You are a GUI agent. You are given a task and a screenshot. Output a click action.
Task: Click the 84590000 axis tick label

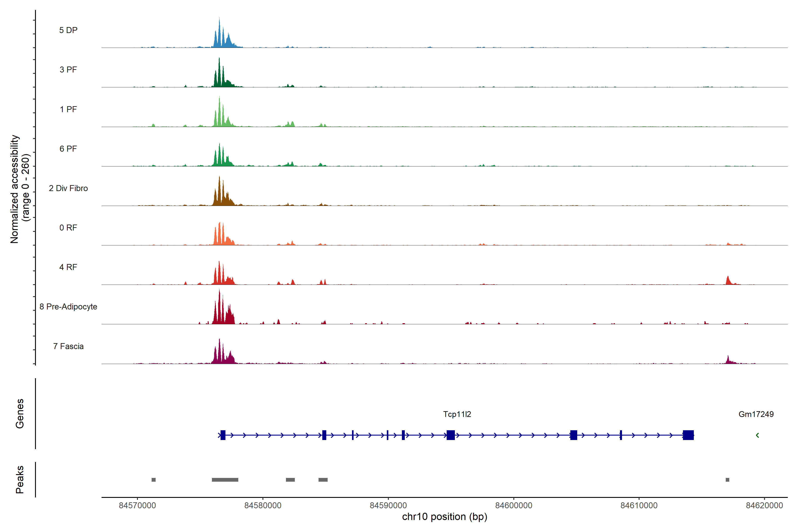click(x=388, y=505)
